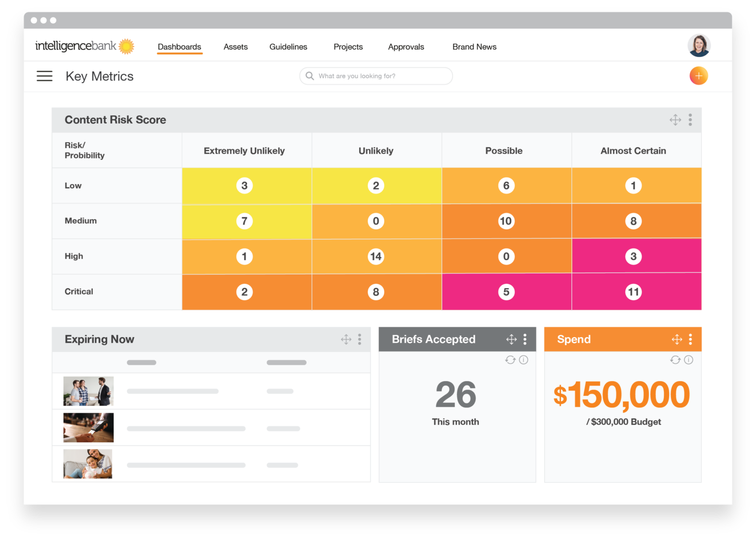Grab the move handle on Spend widget

(677, 339)
